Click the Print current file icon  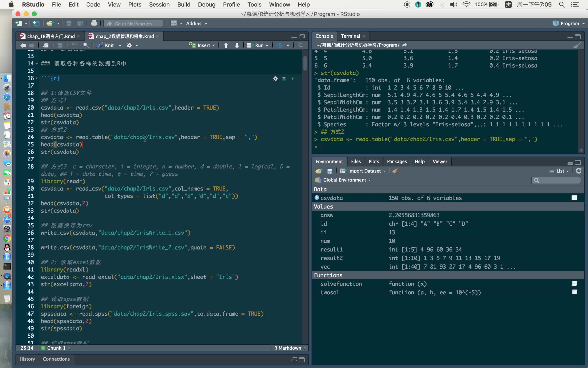[x=94, y=23]
